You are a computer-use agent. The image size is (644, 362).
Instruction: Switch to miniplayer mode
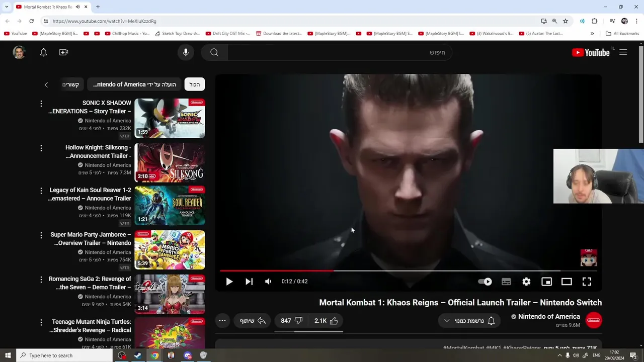[546, 282]
